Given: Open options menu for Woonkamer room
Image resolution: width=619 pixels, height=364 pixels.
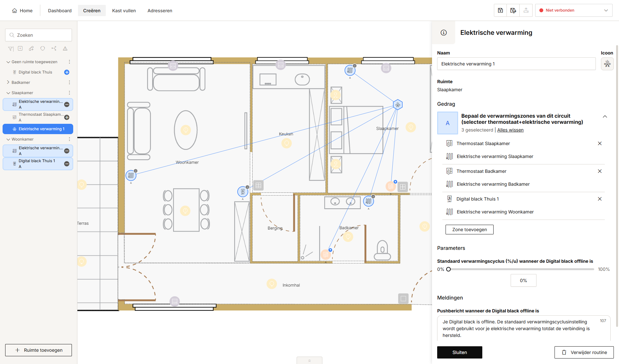Looking at the screenshot, I should point(69,139).
